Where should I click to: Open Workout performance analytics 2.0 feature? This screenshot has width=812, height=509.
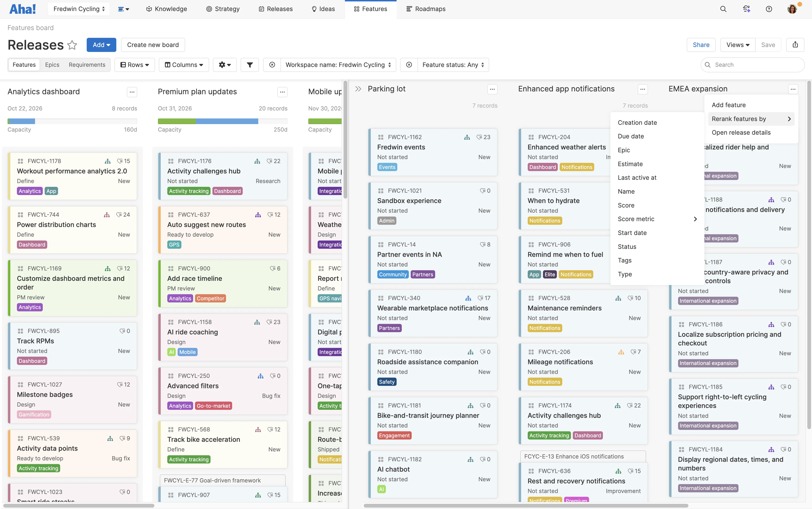[x=72, y=171]
